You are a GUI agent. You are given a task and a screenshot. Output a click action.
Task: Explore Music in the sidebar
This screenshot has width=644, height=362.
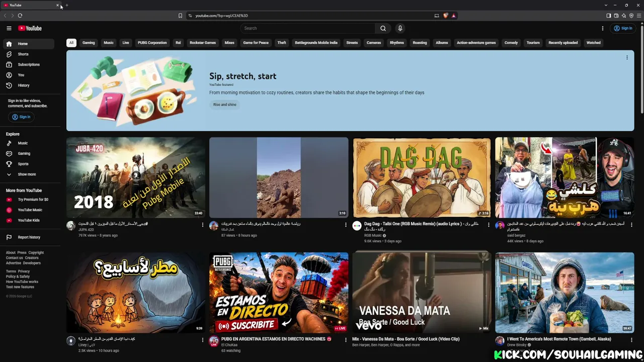point(29,143)
